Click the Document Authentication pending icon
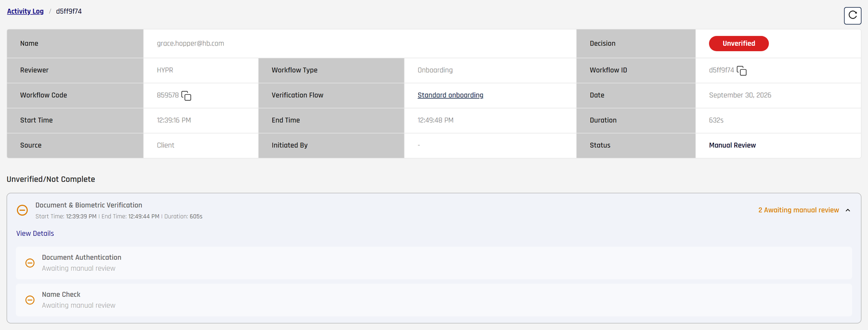The height and width of the screenshot is (330, 868). [x=30, y=263]
